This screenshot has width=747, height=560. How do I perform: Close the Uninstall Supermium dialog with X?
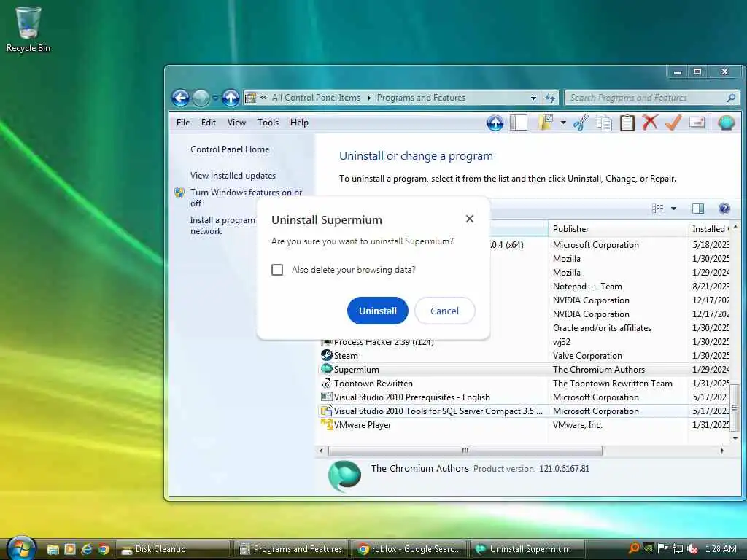[470, 219]
